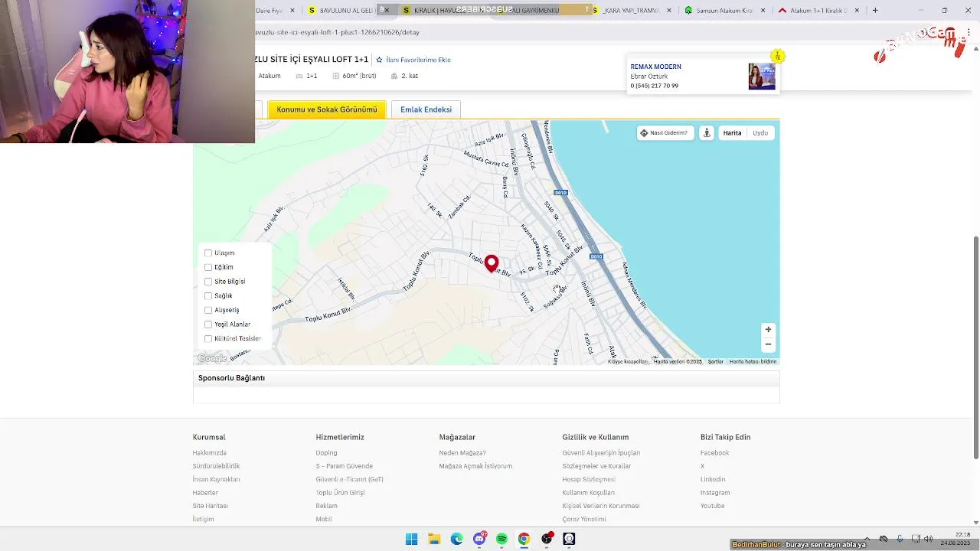Open Kişisel Verilerin Korunması link
This screenshot has width=980, height=551.
(601, 506)
